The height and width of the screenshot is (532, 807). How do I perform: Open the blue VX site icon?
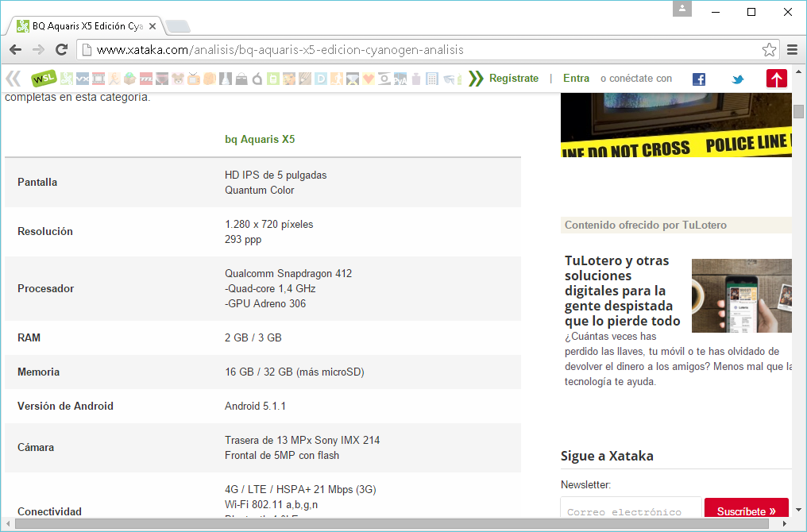pos(83,79)
